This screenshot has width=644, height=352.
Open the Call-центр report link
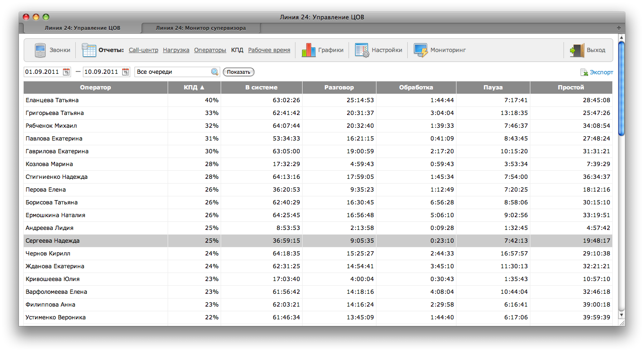pyautogui.click(x=143, y=50)
